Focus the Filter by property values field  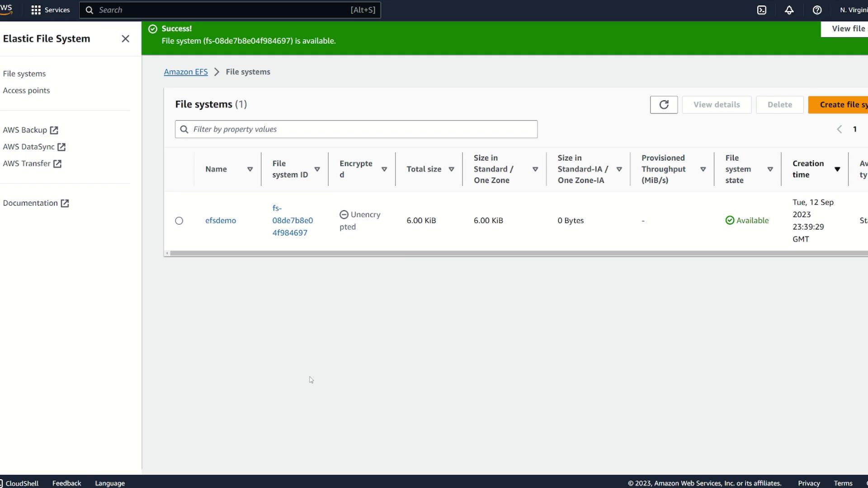[356, 129]
